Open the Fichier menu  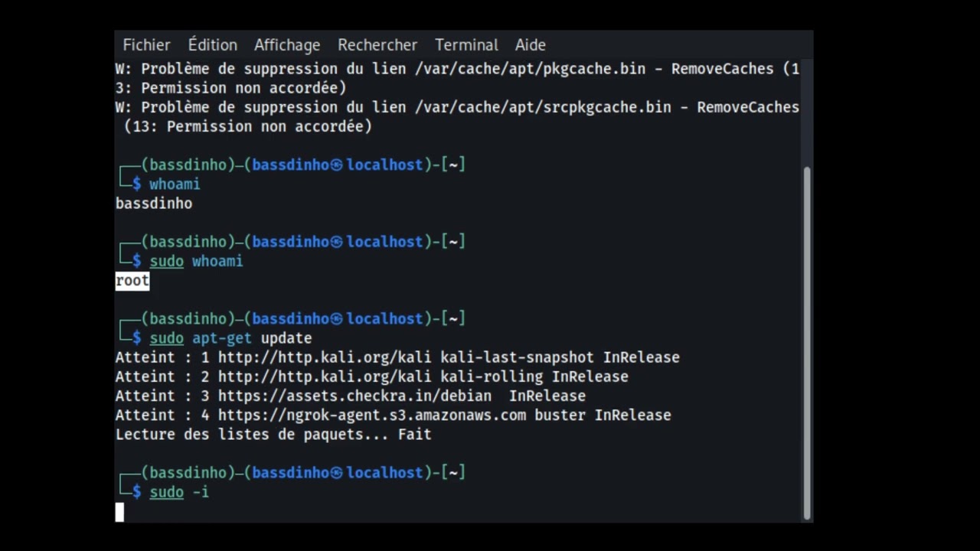[146, 45]
